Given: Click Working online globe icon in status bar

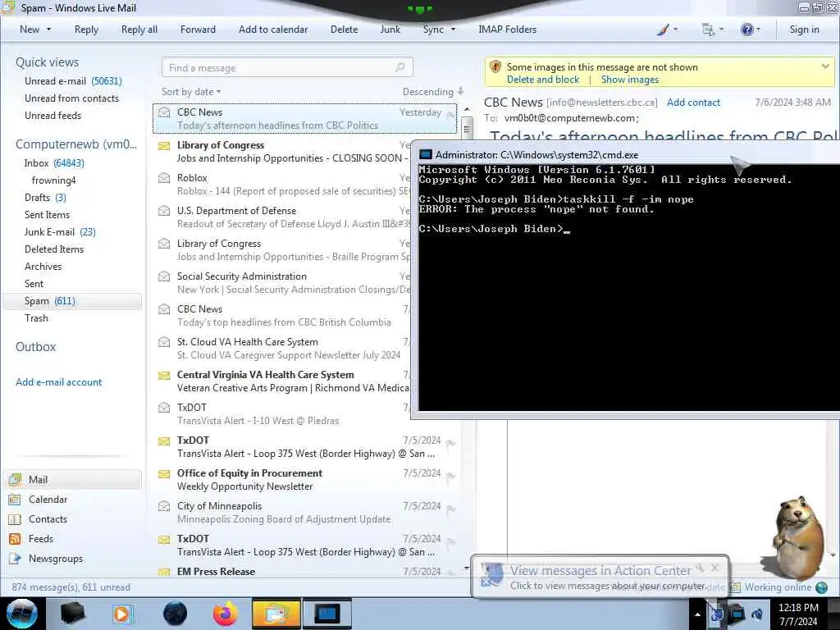Looking at the screenshot, I should [x=821, y=587].
